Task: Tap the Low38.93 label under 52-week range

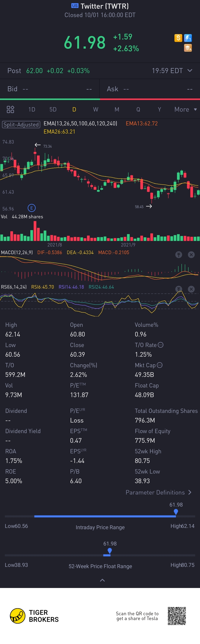Action: 16,565
